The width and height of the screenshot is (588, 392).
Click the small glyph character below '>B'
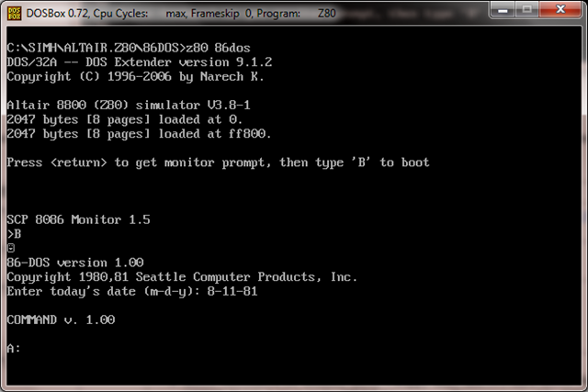pos(11,248)
